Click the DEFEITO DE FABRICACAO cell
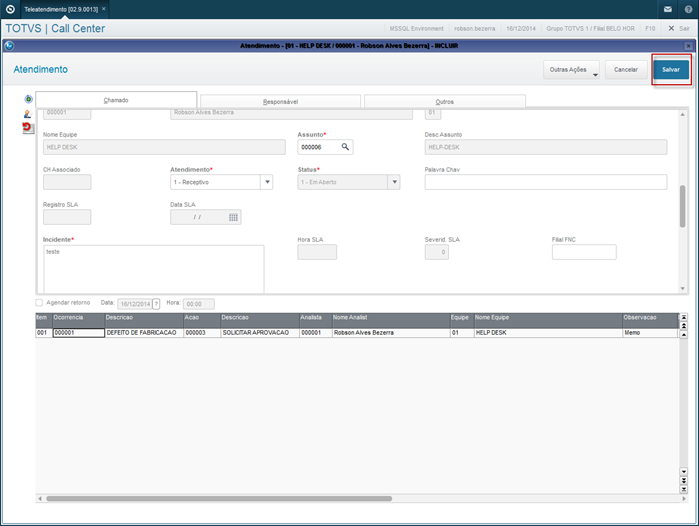699x526 pixels. pyautogui.click(x=144, y=333)
